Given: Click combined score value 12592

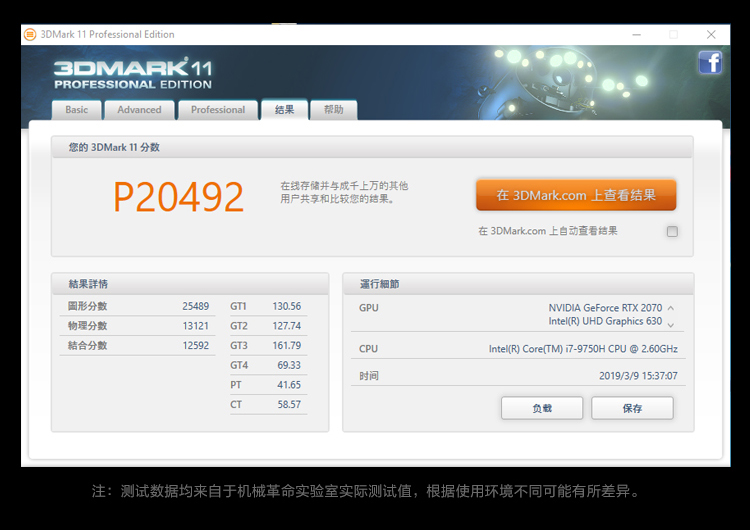Looking at the screenshot, I should [x=196, y=345].
